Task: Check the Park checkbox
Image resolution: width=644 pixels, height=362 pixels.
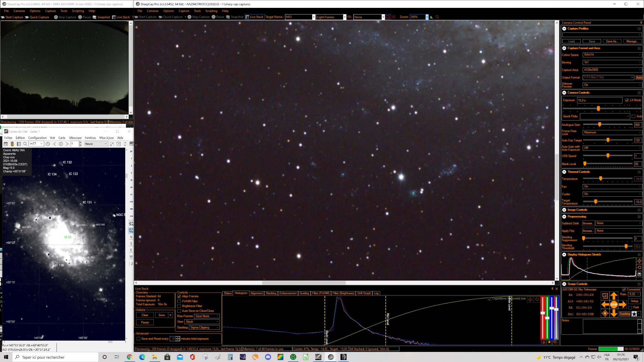Action: point(630,308)
